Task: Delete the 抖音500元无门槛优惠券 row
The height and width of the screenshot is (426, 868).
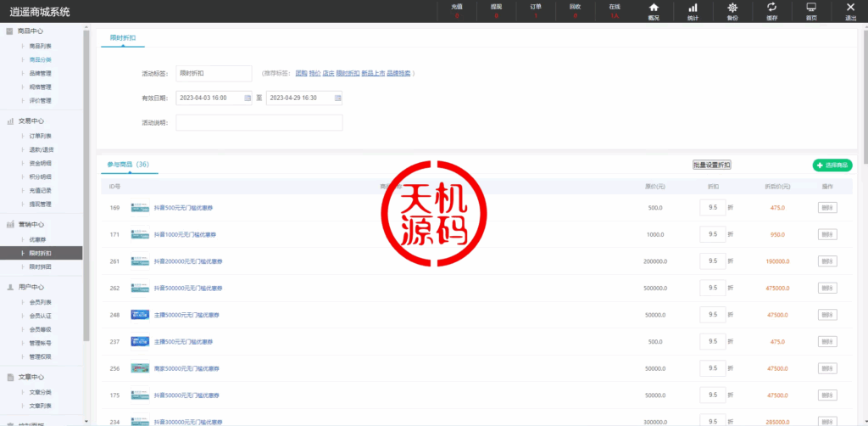Action: click(x=827, y=208)
